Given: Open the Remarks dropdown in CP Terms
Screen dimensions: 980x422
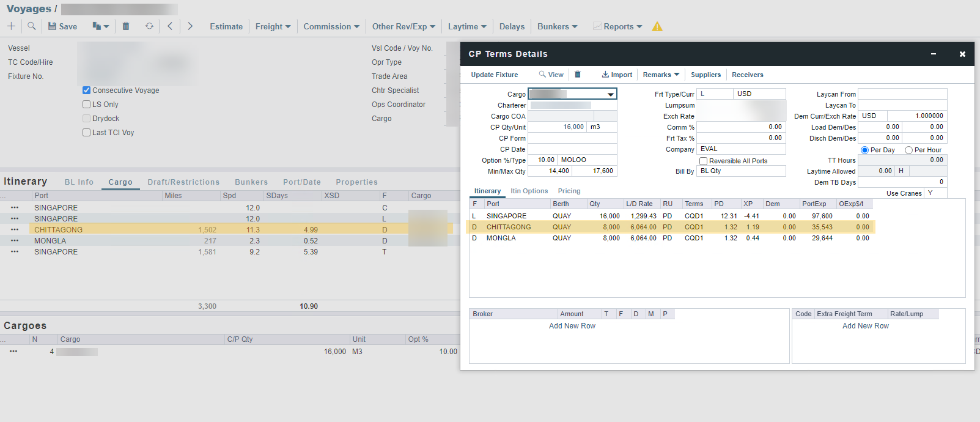Looking at the screenshot, I should pos(661,75).
